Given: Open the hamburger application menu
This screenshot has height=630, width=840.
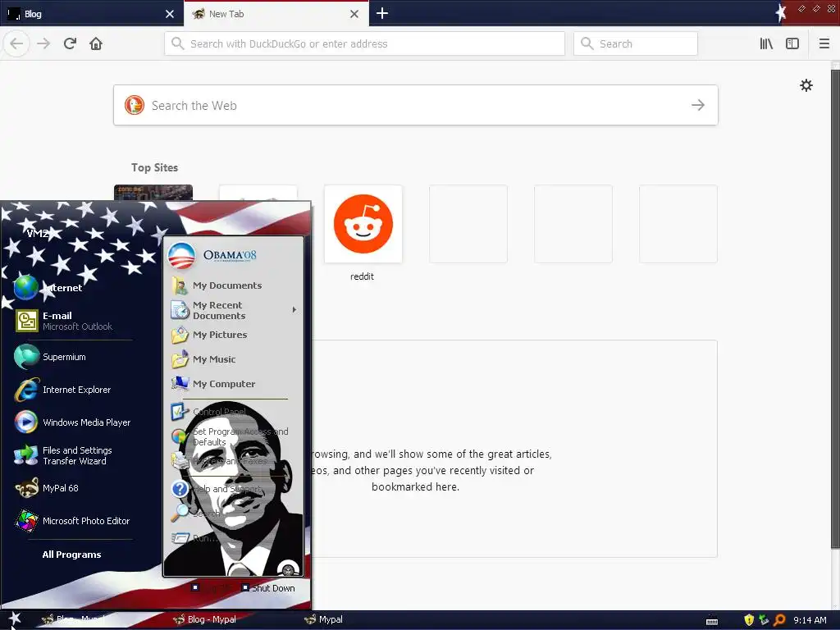Looking at the screenshot, I should click(x=824, y=43).
